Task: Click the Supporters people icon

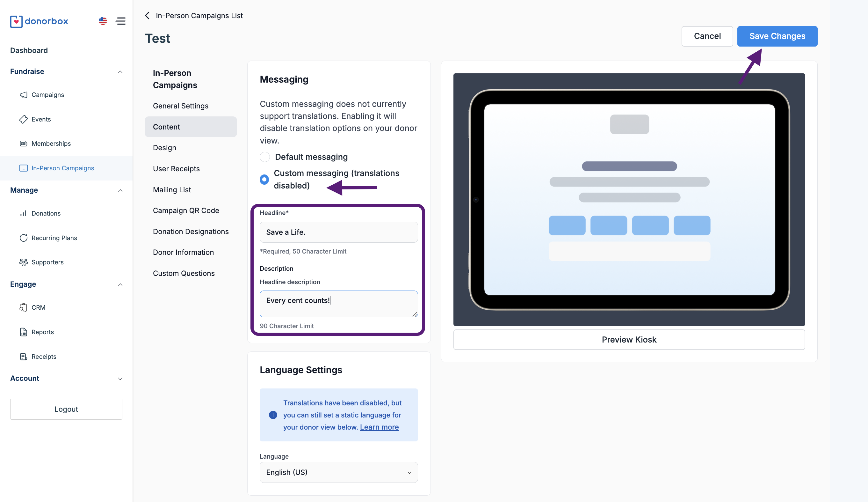Action: [24, 262]
